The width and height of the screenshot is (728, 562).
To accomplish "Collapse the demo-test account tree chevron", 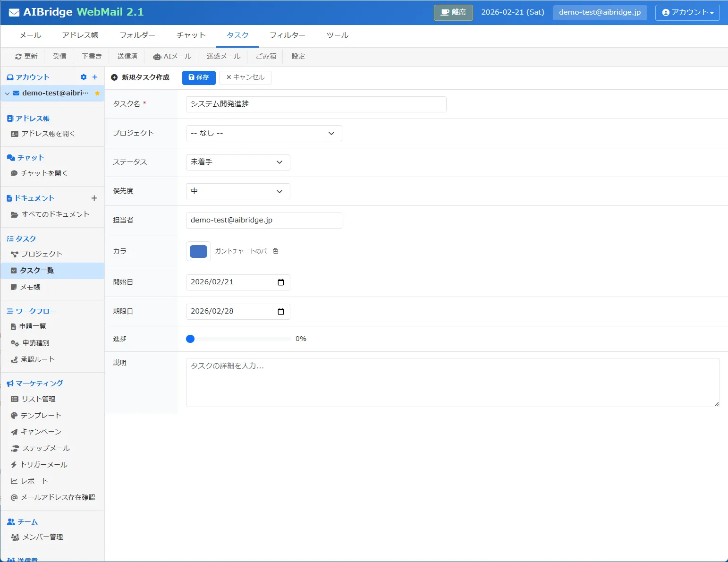I will coord(7,94).
